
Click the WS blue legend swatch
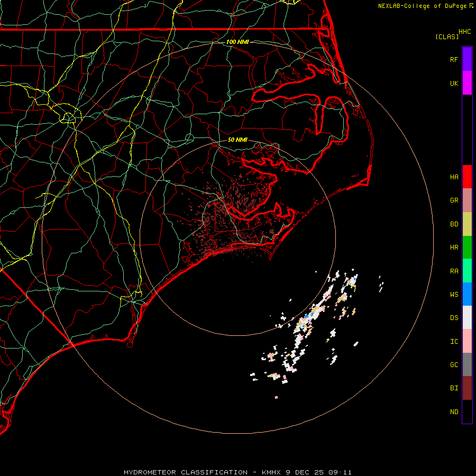(467, 294)
